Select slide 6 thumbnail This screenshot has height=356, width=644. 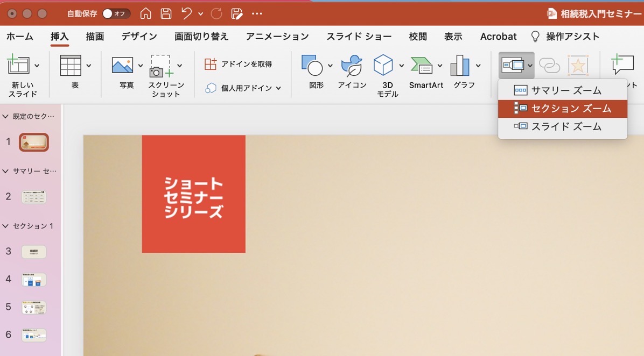(x=34, y=335)
